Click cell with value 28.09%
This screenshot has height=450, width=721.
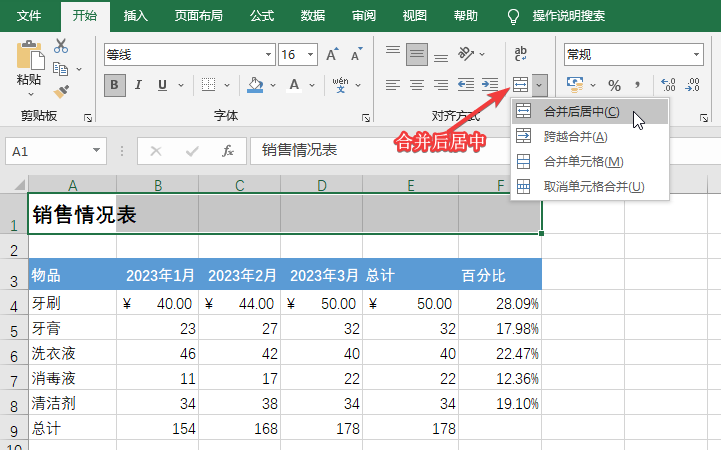tap(500, 303)
